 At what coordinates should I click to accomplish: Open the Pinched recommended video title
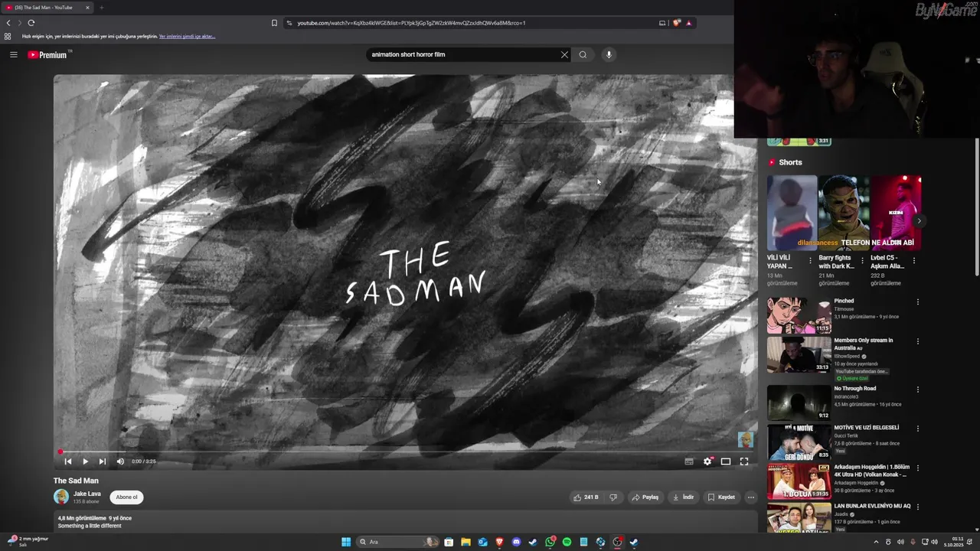click(844, 301)
